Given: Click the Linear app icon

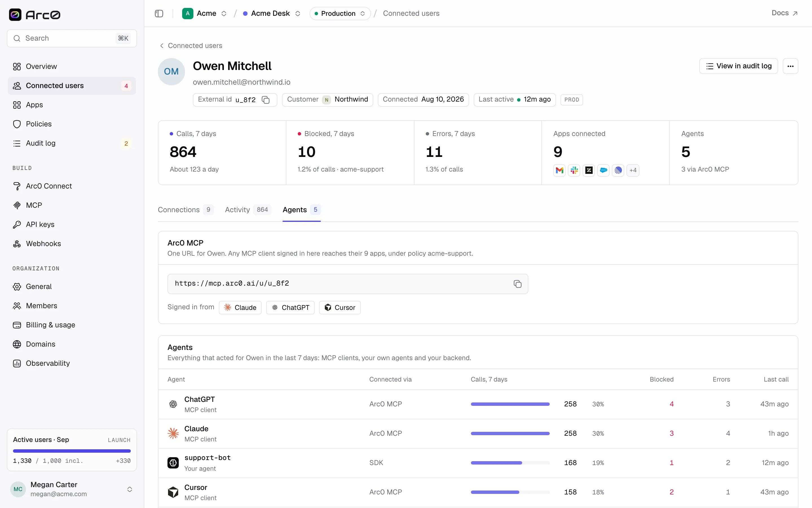Looking at the screenshot, I should [618, 170].
